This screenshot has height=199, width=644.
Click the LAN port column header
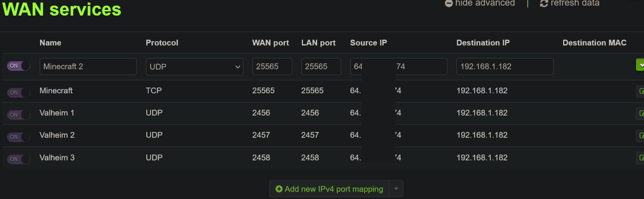coord(318,43)
